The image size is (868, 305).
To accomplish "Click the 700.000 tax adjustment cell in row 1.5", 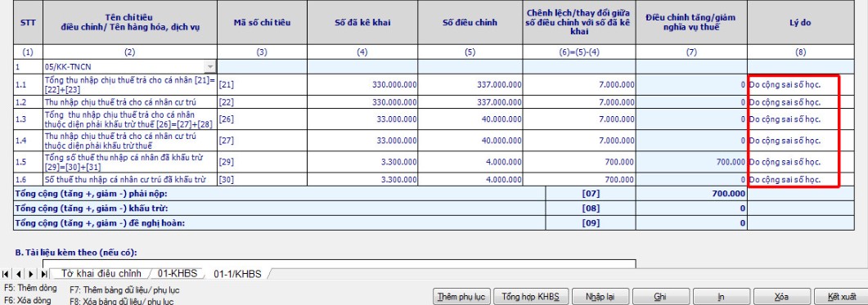I will tap(691, 162).
